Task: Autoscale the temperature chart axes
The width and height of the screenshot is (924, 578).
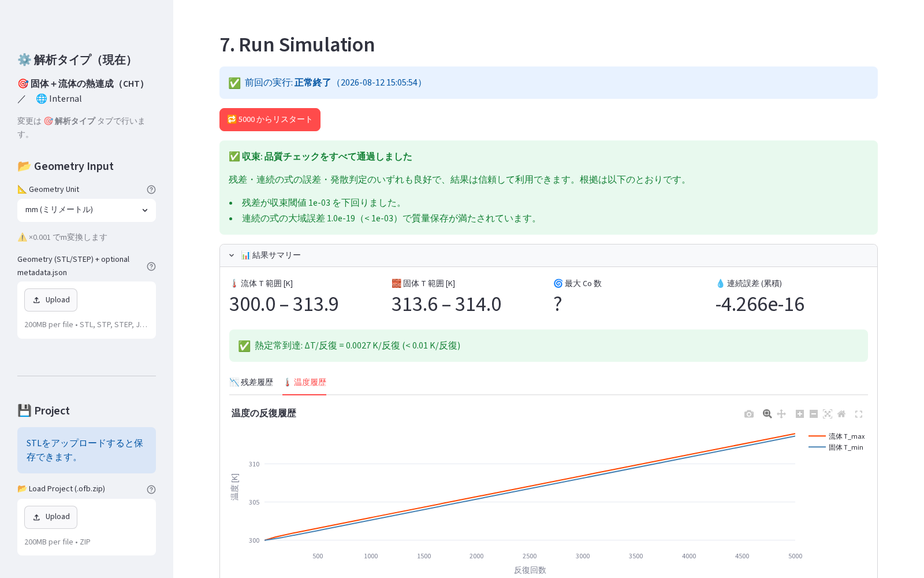Action: pyautogui.click(x=828, y=414)
